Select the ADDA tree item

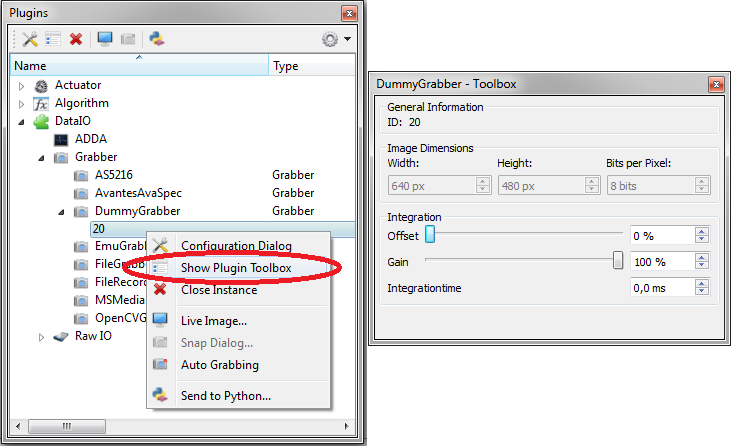pyautogui.click(x=91, y=139)
